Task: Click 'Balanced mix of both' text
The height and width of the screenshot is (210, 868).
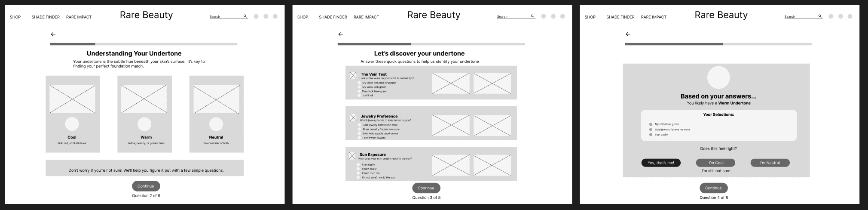Action: pyautogui.click(x=216, y=143)
